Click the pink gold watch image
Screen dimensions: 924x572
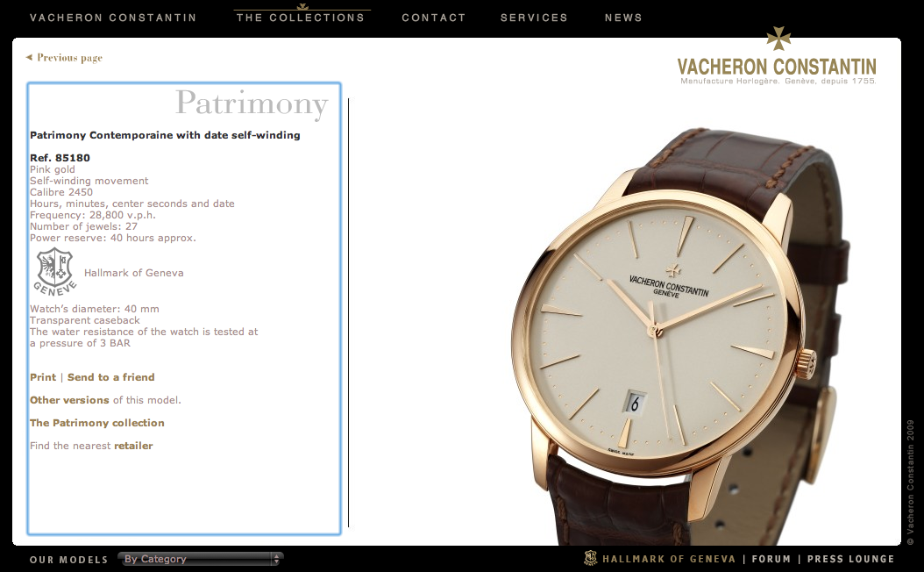678,336
